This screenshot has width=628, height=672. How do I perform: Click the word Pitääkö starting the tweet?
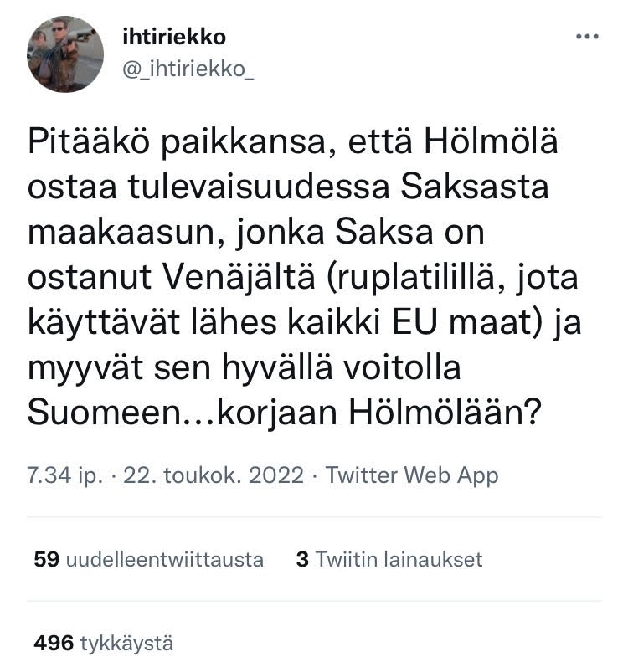coord(89,142)
